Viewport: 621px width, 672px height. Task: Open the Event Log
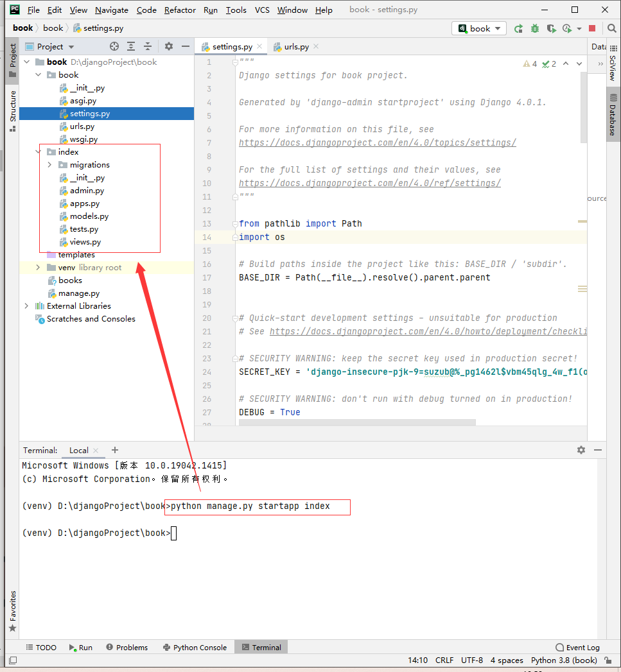click(577, 647)
